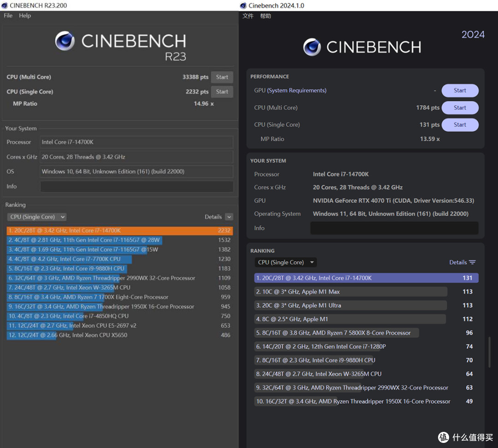The width and height of the screenshot is (498, 448).
Task: Select R23 ranking row Xeon E5-2697 v2
Action: 120,326
